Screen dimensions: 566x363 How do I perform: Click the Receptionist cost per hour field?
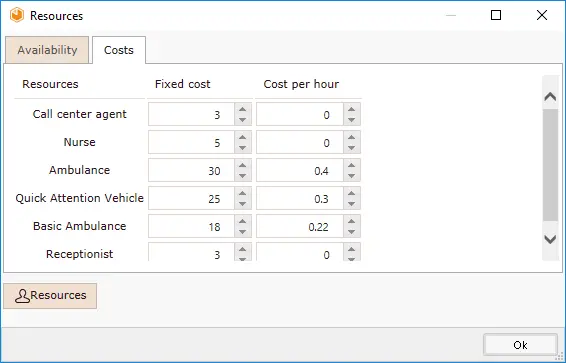300,252
